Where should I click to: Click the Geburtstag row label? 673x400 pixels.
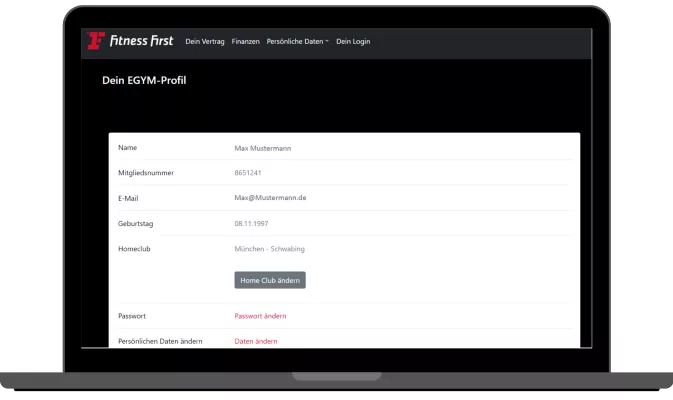(x=135, y=223)
